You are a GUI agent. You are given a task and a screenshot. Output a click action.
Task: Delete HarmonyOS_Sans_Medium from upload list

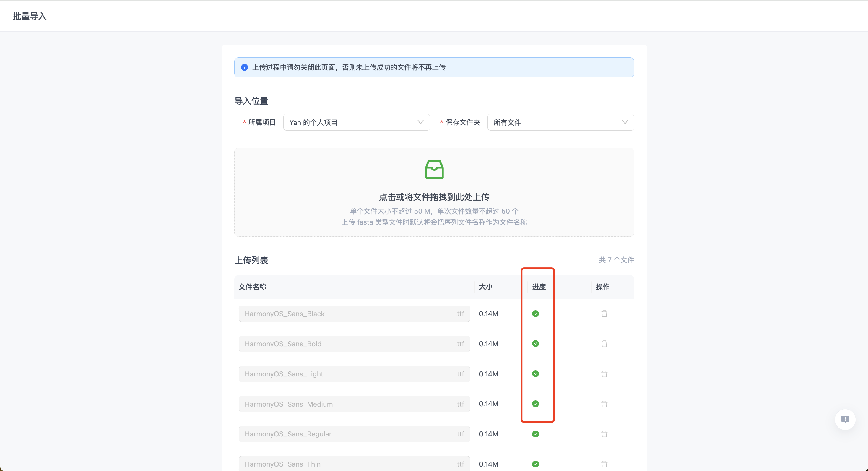604,404
